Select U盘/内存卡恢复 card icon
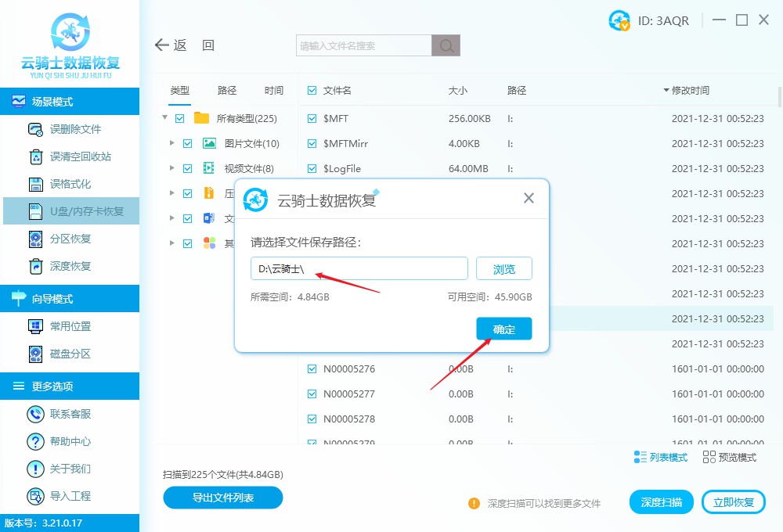Viewport: 783px width, 532px height. point(35,211)
